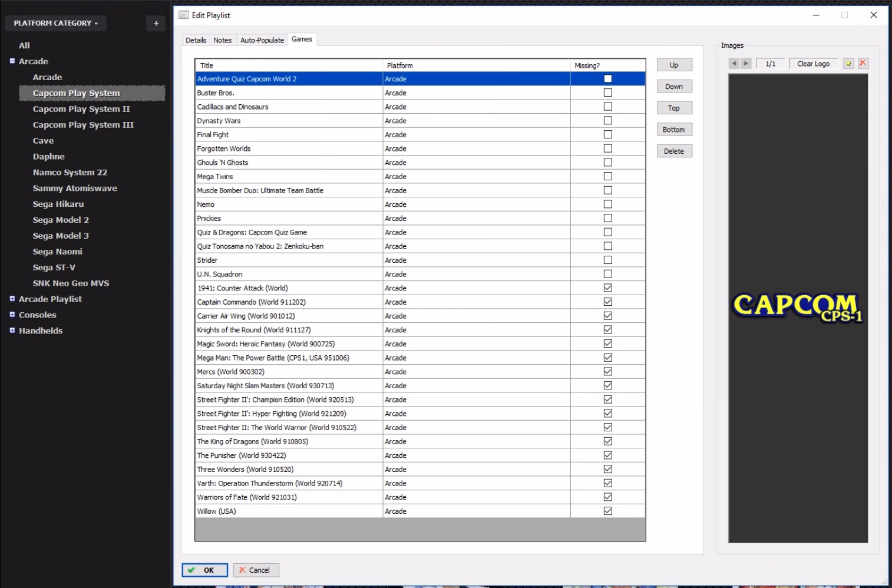Select the Ghouls 'N Ghosts row

(x=420, y=163)
